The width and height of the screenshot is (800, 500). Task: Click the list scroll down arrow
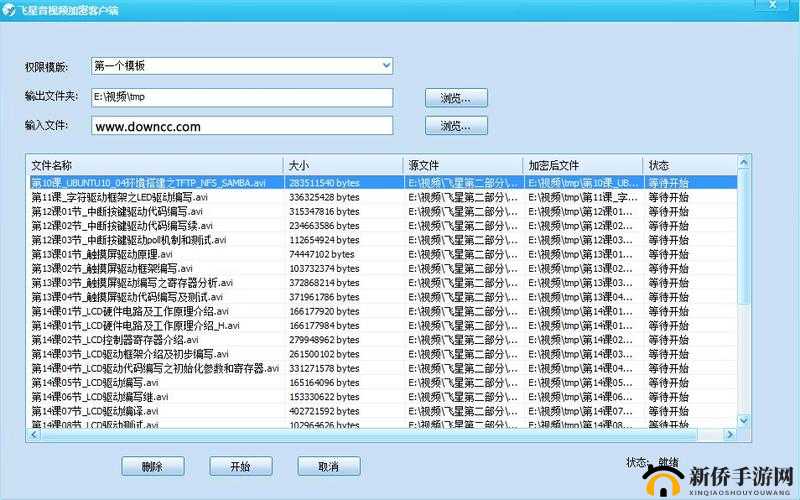[744, 421]
